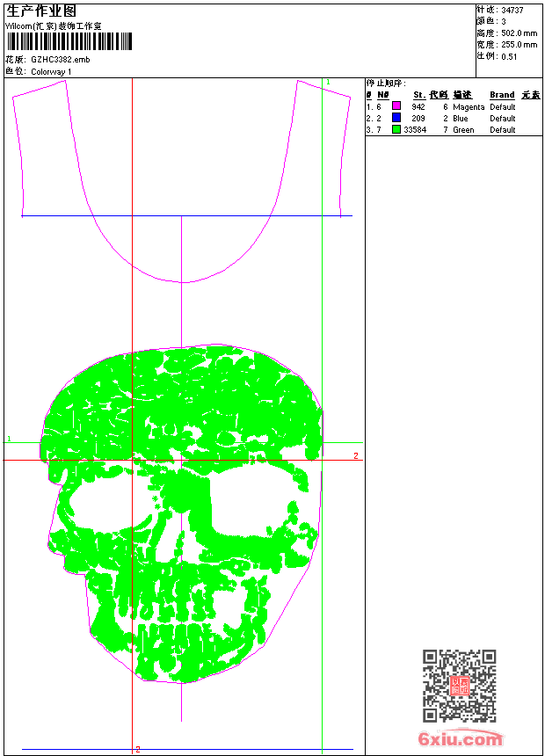This screenshot has width=545, height=756.
Task: Click the 6xiu.com watermark logo
Action: pyautogui.click(x=460, y=739)
